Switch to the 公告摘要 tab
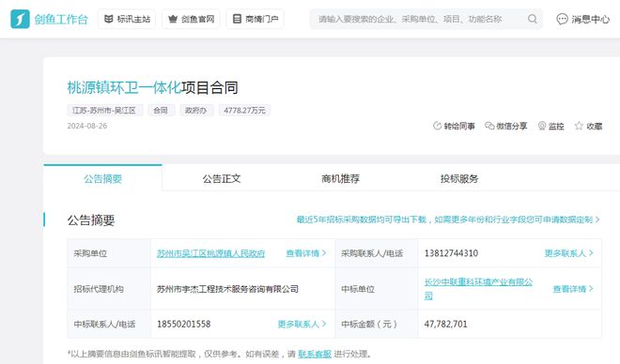The image size is (620, 364). point(102,178)
